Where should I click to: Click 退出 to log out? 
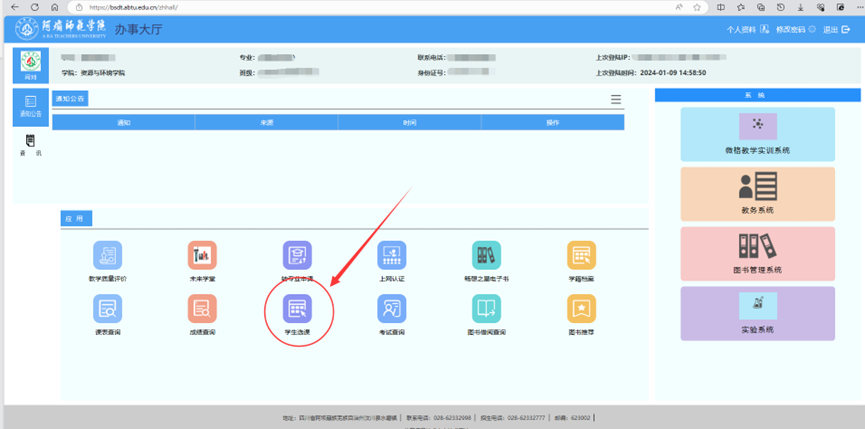tap(835, 30)
